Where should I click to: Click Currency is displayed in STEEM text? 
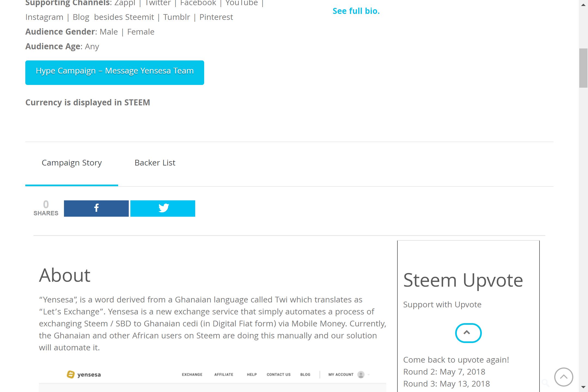(x=88, y=102)
